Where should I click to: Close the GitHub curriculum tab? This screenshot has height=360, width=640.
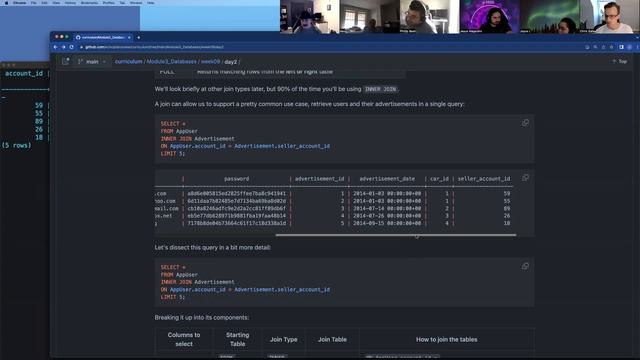(129, 37)
